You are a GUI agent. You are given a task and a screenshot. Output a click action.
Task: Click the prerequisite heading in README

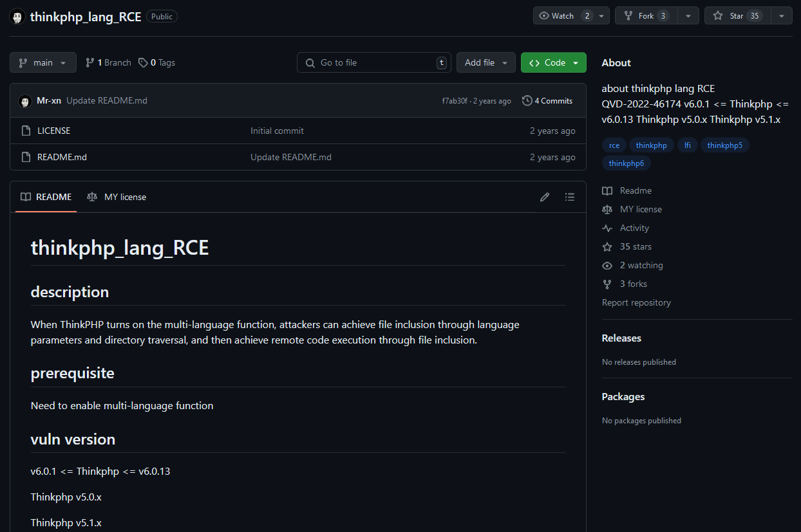[x=73, y=373]
